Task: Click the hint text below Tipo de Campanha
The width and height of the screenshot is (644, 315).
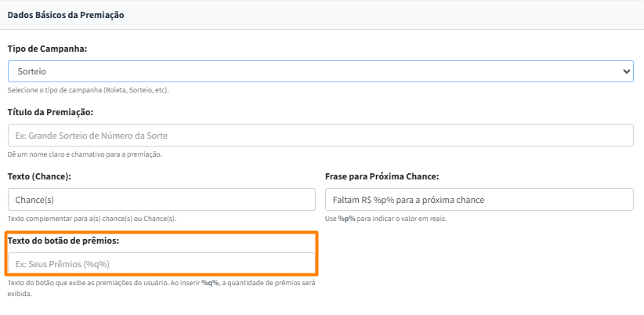Action: point(89,90)
